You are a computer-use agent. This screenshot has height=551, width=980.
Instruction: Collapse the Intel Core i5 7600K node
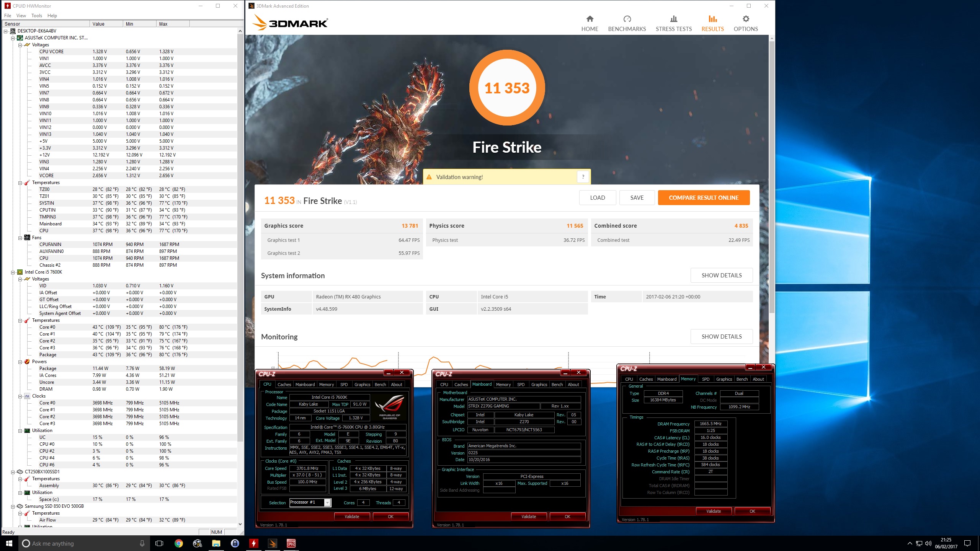[x=13, y=272]
